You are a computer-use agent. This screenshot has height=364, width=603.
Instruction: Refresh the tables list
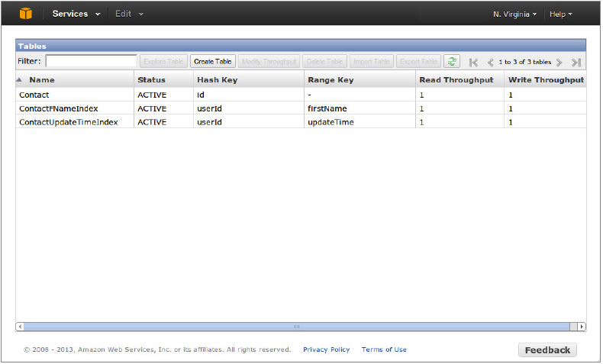pyautogui.click(x=452, y=61)
